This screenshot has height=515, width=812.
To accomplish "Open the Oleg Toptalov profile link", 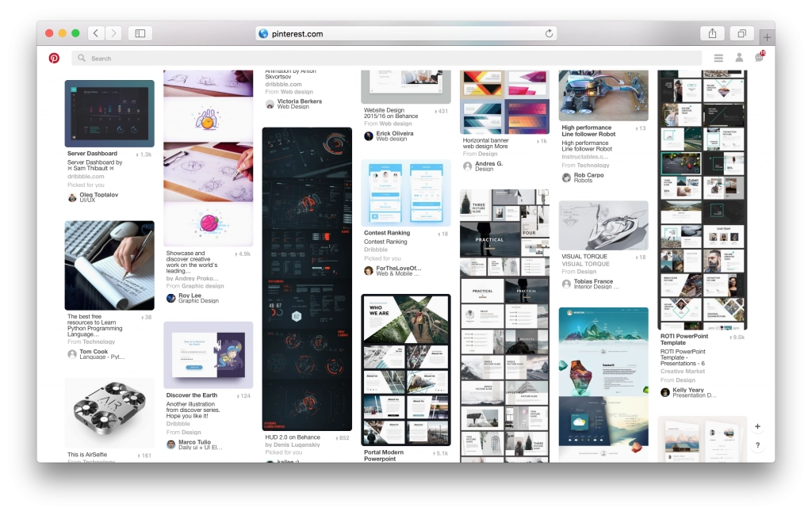I will 99,195.
